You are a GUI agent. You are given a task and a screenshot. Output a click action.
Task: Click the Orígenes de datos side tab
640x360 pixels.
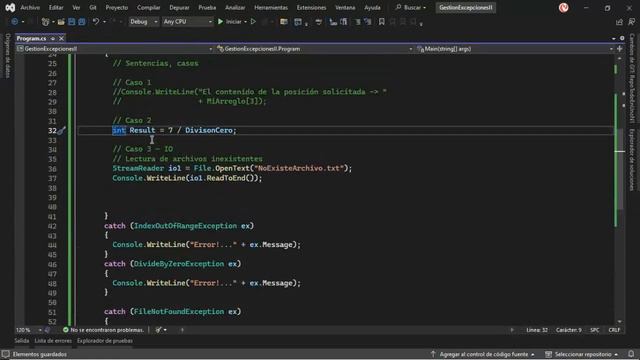point(7,56)
